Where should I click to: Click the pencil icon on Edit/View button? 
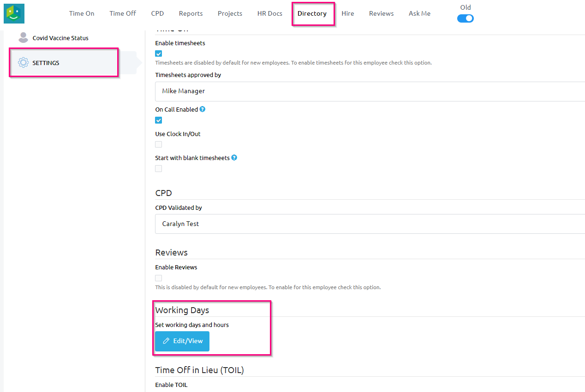[167, 341]
